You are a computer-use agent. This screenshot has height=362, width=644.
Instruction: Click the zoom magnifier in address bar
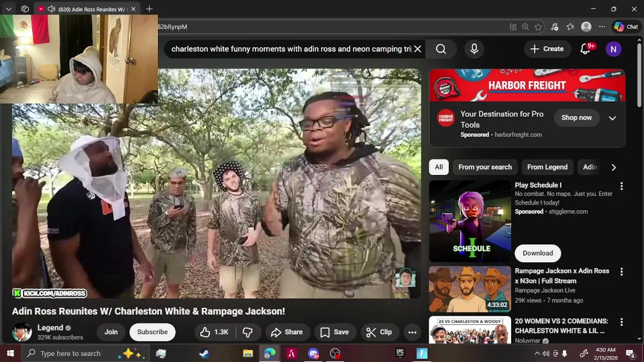tap(525, 27)
